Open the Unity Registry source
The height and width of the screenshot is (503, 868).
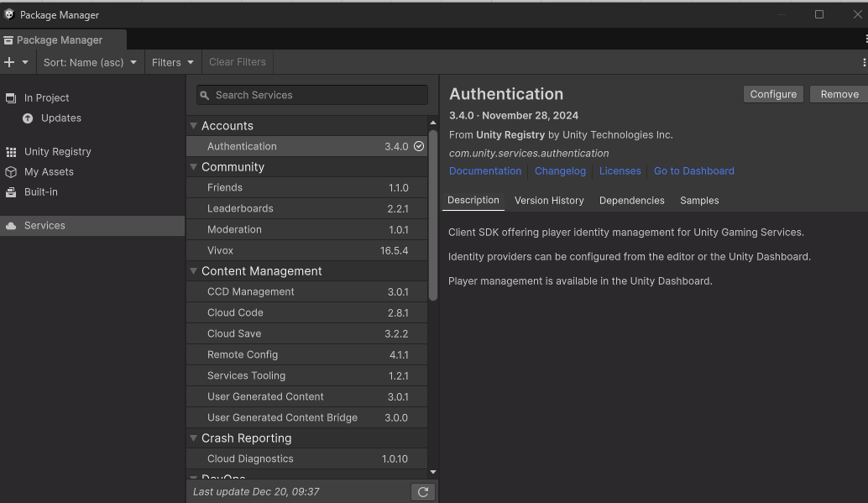click(x=57, y=152)
